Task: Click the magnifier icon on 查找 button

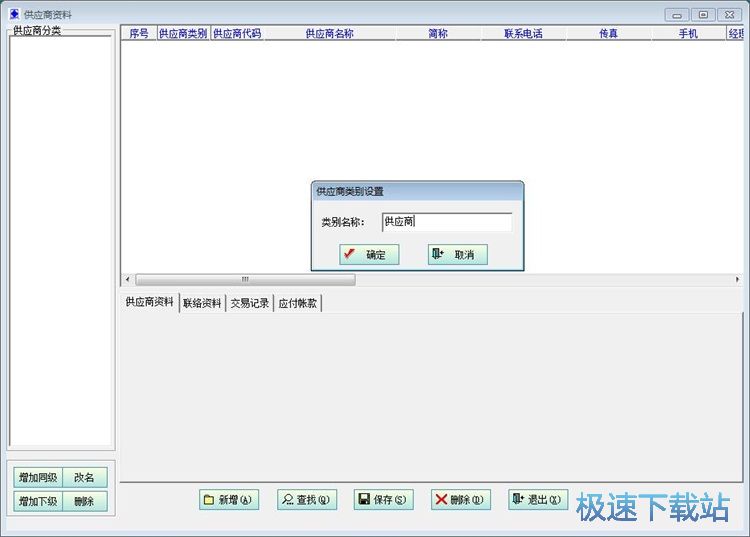Action: pyautogui.click(x=287, y=500)
